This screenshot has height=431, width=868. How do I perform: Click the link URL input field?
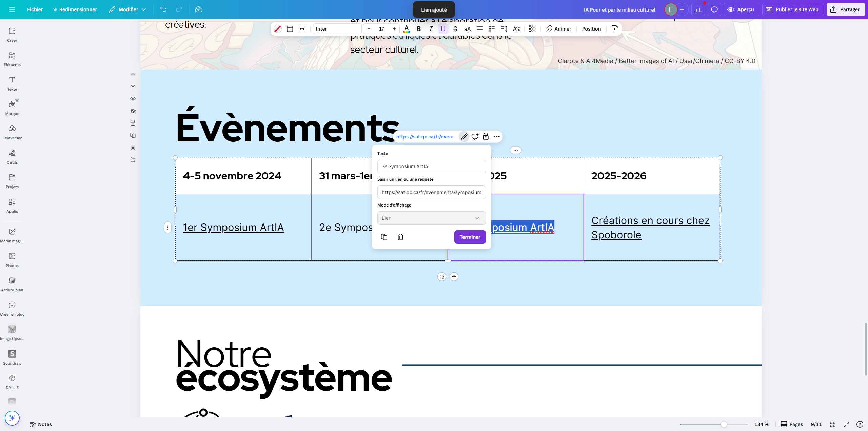tap(431, 192)
